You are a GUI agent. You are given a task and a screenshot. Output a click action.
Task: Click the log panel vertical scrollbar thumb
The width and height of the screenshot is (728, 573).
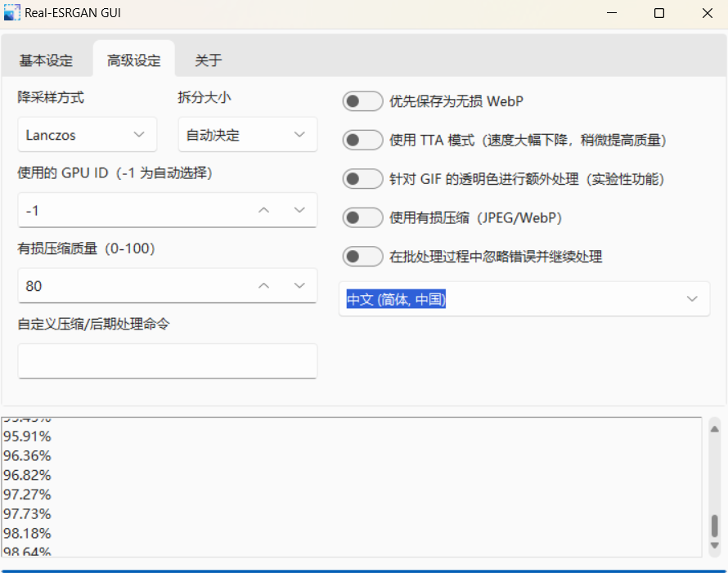tap(714, 525)
